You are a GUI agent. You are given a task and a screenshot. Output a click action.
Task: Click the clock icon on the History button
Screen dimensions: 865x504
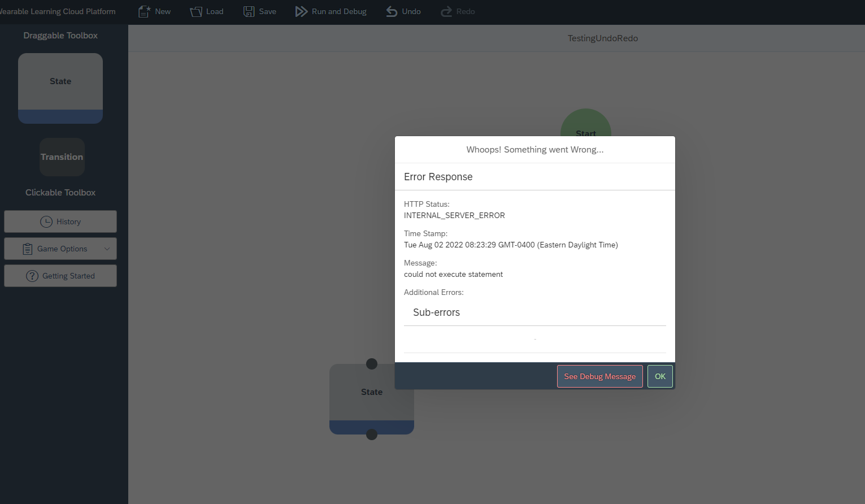coord(47,221)
